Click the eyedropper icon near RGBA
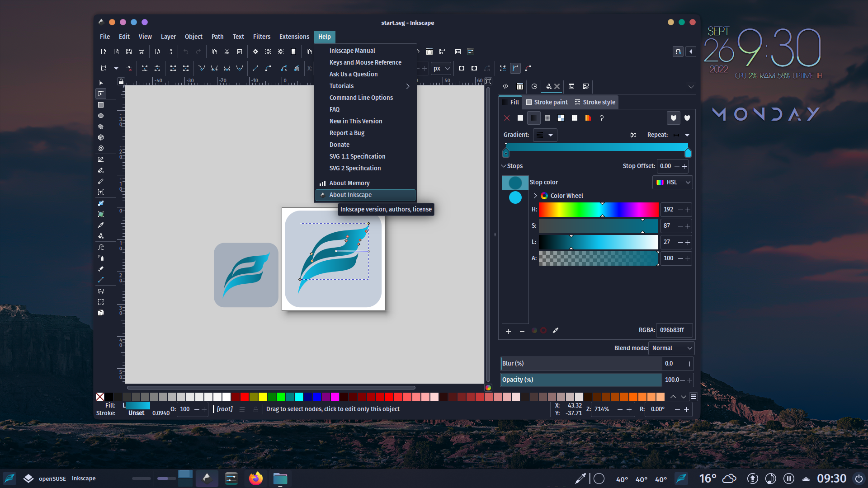This screenshot has width=868, height=488. [x=556, y=331]
